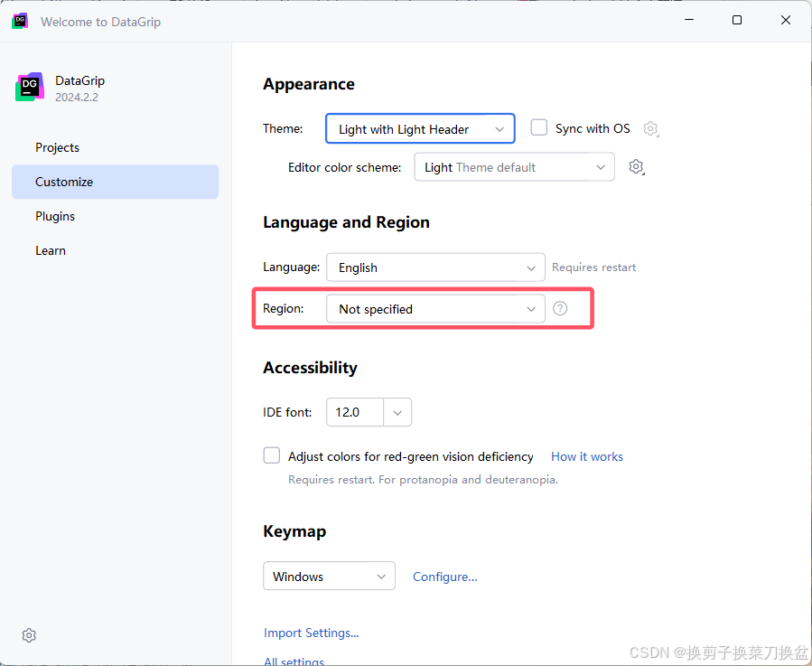Show the Region help question mark

[560, 308]
